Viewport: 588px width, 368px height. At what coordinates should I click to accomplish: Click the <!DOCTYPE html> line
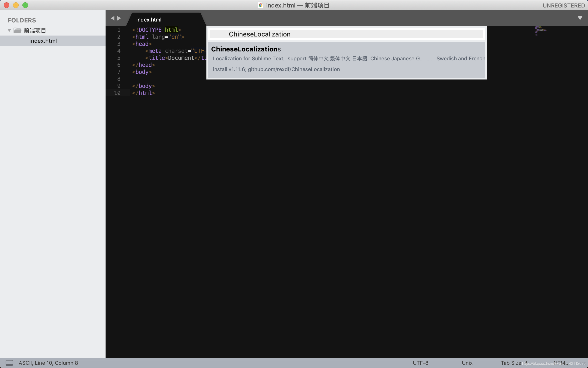[x=156, y=30]
